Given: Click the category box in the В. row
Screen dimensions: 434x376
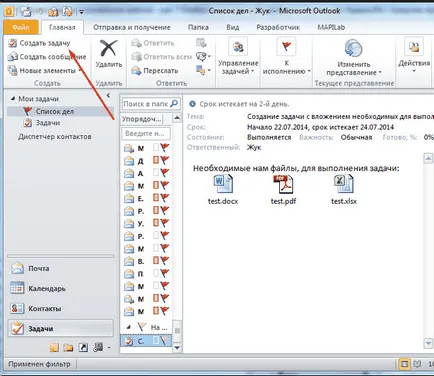Looking at the screenshot, I should (156, 260).
